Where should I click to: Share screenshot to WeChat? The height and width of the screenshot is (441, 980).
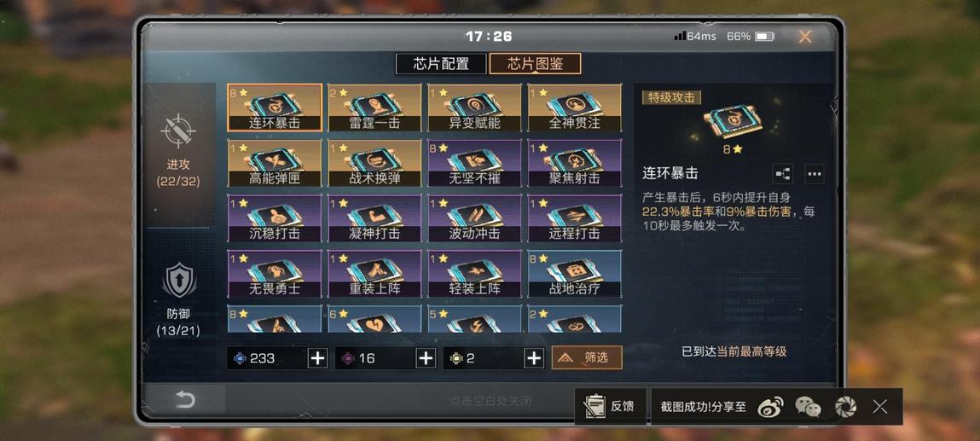click(x=808, y=407)
